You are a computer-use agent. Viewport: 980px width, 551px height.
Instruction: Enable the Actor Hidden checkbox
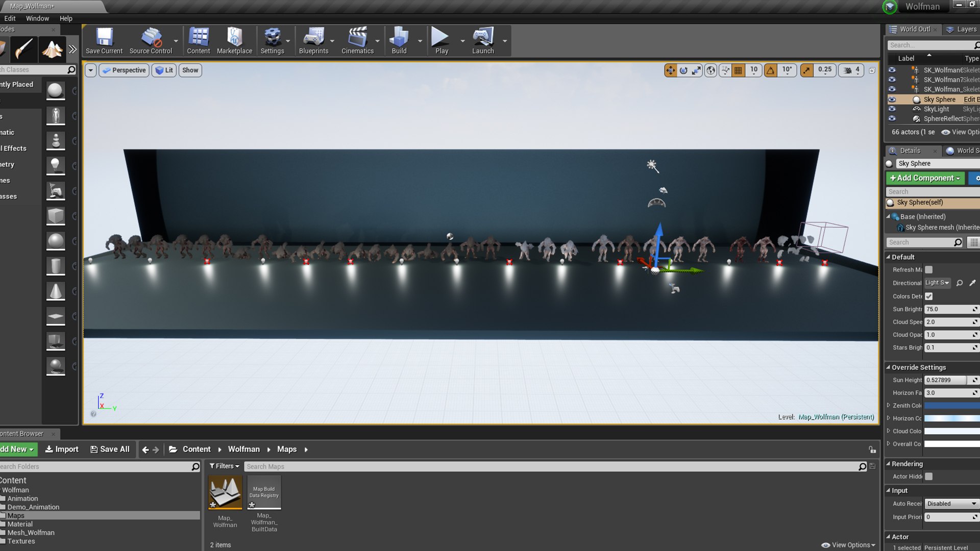[x=928, y=477]
